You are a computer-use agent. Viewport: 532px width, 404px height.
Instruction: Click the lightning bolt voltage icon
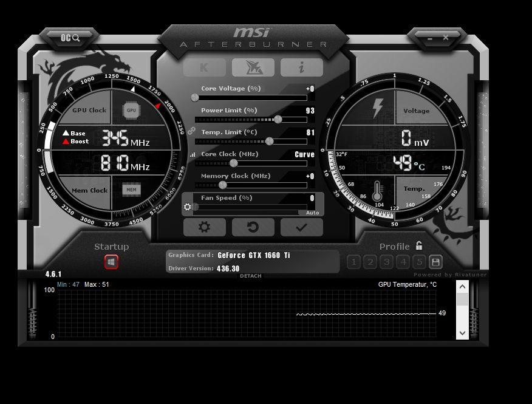(377, 109)
